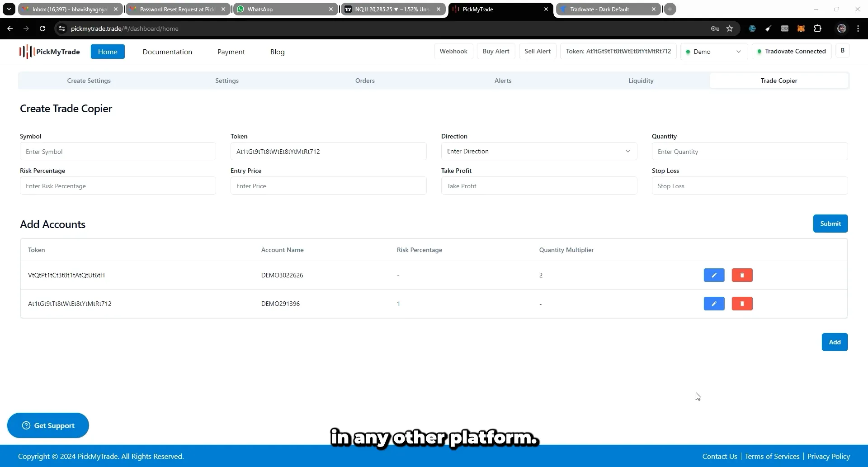
Task: Bookmark this page with star icon
Action: click(730, 29)
